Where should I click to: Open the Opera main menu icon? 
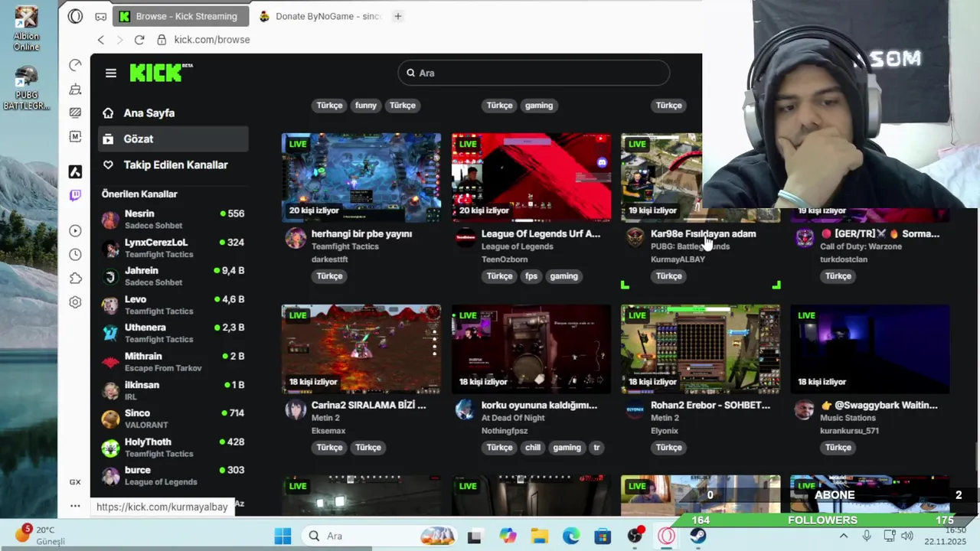click(x=75, y=16)
